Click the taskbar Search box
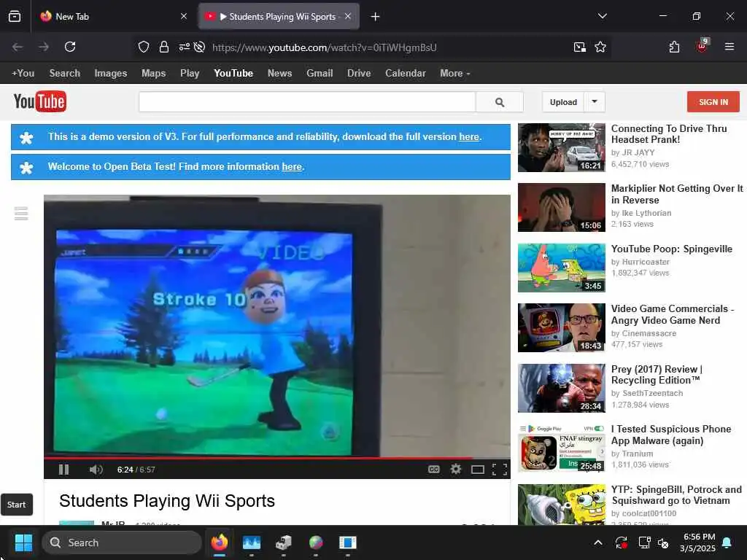Viewport: 747px width, 560px height. coord(122,542)
